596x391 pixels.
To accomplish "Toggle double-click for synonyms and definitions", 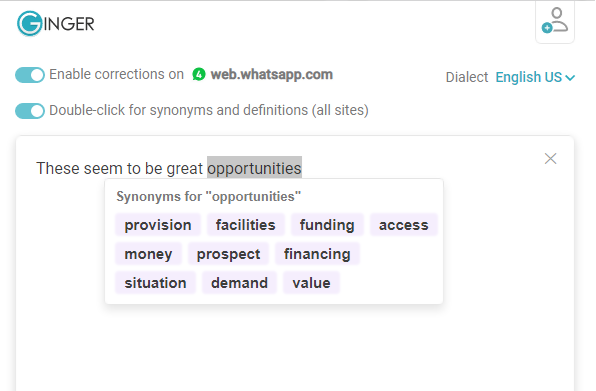I will coord(30,111).
